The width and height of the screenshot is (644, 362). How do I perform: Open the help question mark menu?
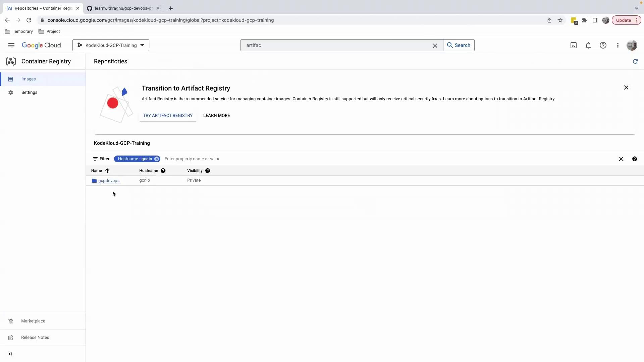603,45
